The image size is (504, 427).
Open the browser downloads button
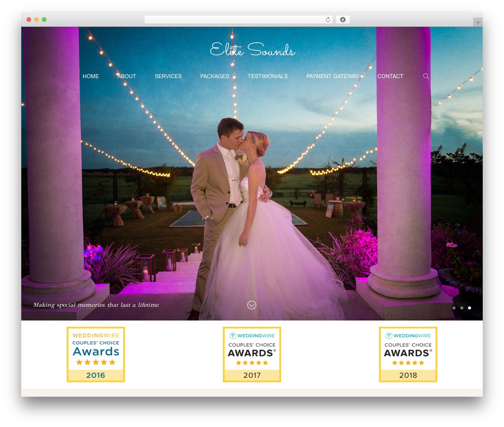[343, 20]
